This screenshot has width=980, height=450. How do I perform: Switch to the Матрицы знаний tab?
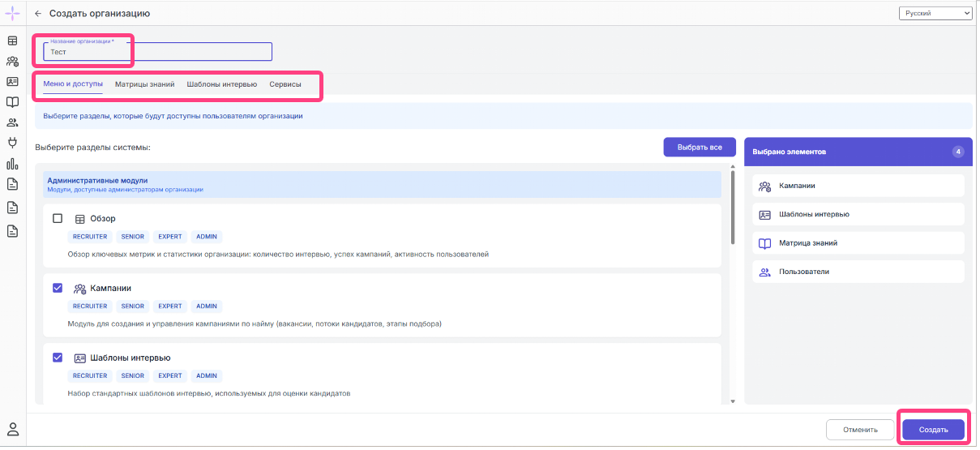pos(144,84)
